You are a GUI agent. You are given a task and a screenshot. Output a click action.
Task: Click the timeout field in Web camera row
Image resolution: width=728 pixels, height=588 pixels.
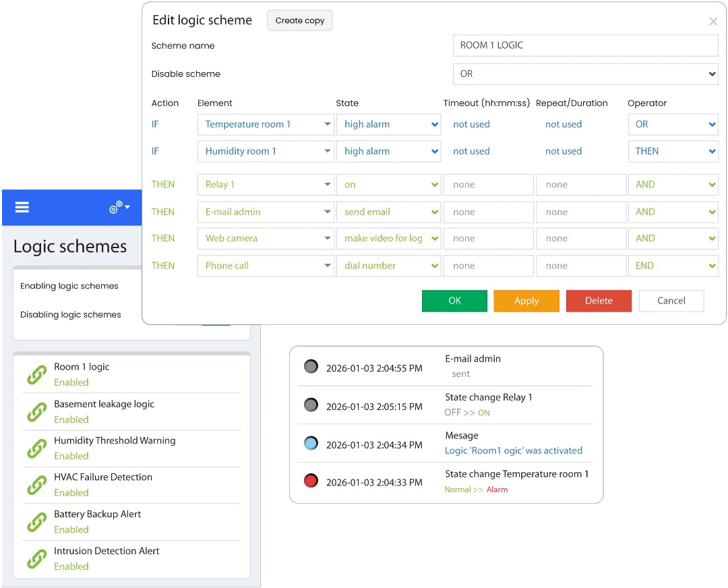point(489,239)
